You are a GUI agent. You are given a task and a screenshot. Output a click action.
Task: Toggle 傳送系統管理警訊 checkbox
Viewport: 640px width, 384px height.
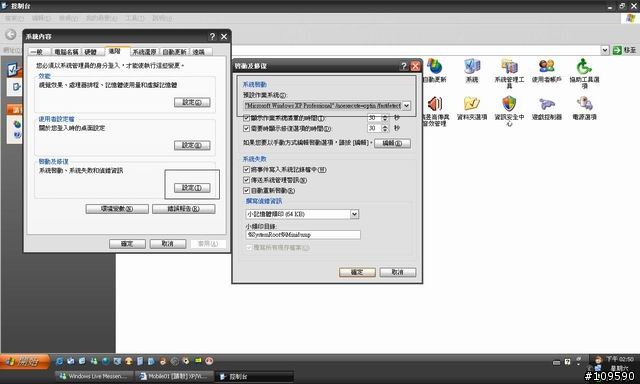click(246, 180)
